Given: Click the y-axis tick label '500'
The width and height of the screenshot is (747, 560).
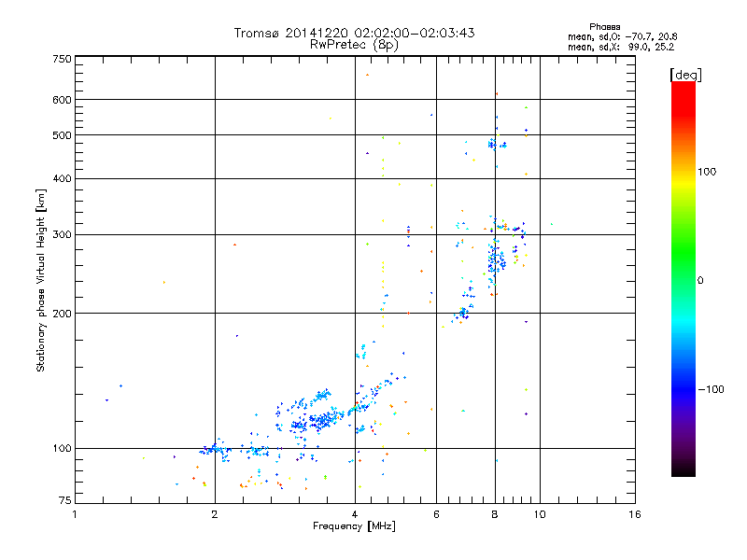Looking at the screenshot, I should (x=62, y=135).
